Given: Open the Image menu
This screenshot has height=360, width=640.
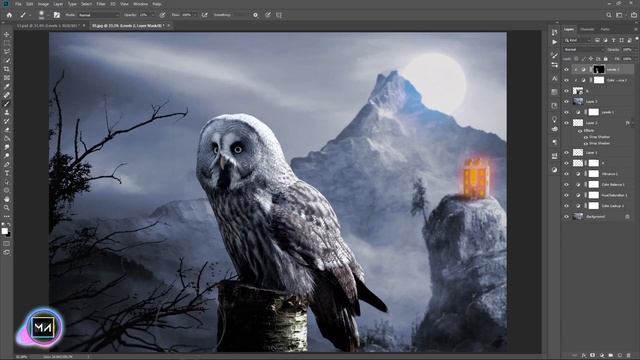Looking at the screenshot, I should click(x=43, y=4).
